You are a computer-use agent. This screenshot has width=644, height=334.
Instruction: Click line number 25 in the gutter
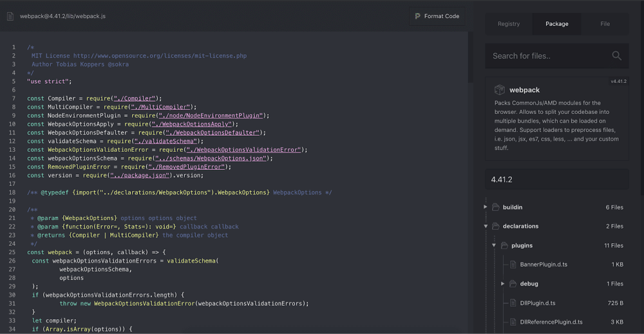[12, 252]
